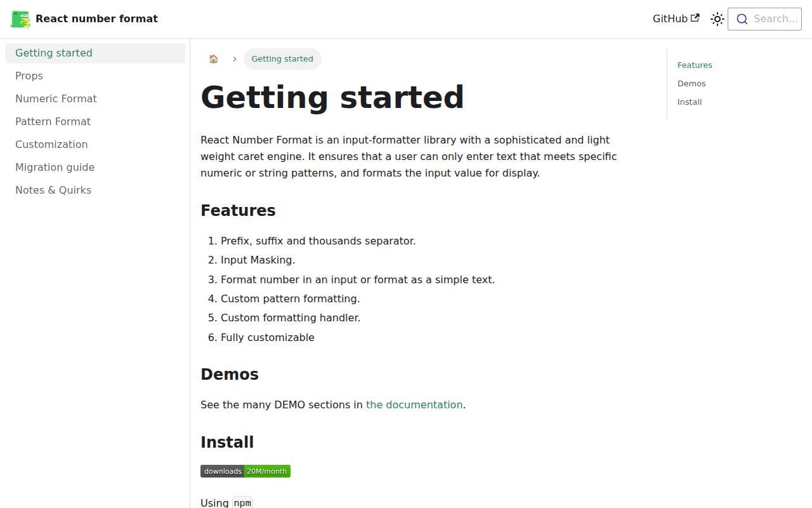
Task: Open the Migration guide sidebar page
Action: click(95, 168)
